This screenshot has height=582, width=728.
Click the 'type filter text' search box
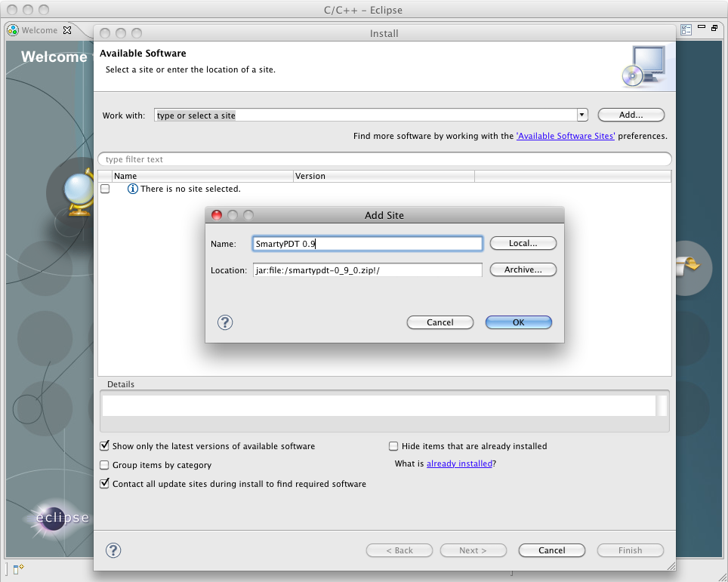click(x=385, y=159)
